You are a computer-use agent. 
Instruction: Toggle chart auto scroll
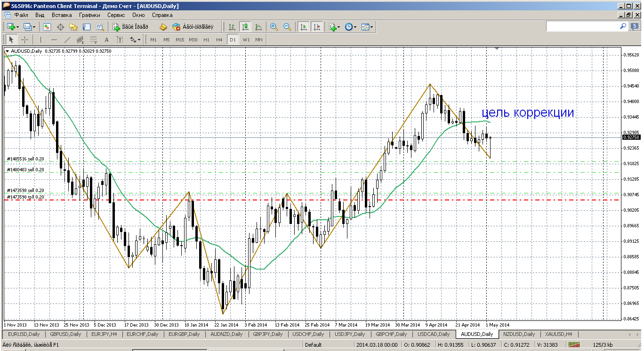click(x=304, y=27)
